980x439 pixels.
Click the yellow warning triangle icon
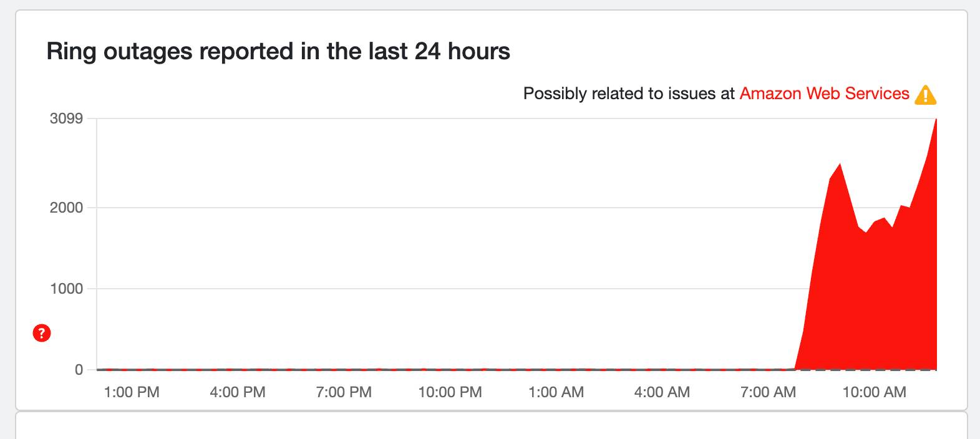pyautogui.click(x=925, y=95)
